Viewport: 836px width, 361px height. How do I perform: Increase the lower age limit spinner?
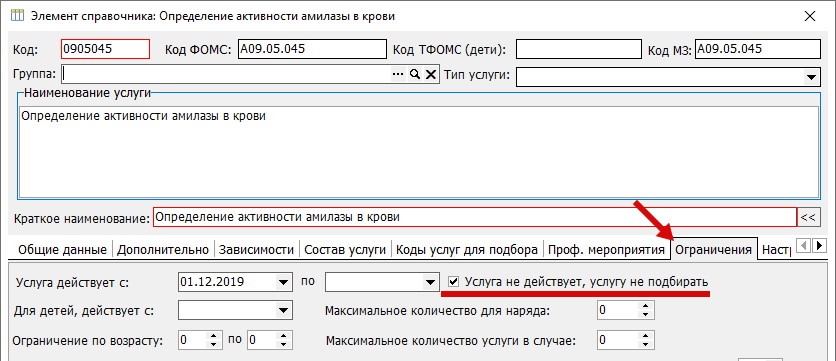click(x=214, y=336)
